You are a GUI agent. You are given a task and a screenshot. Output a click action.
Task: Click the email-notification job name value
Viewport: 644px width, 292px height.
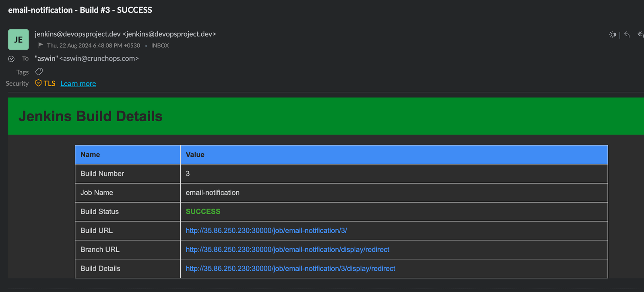click(213, 193)
